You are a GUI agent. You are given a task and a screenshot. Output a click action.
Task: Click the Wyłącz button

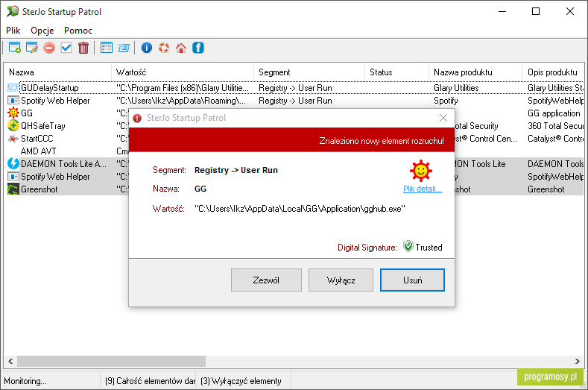(341, 280)
